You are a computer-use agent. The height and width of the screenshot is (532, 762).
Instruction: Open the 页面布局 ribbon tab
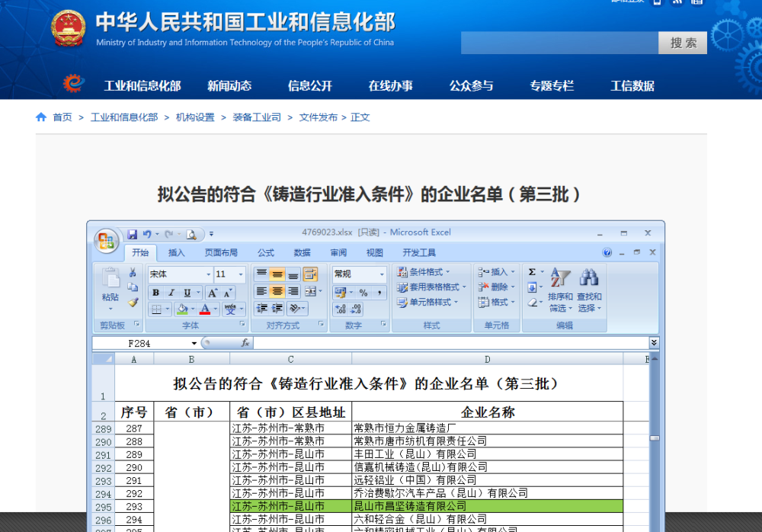coord(221,253)
